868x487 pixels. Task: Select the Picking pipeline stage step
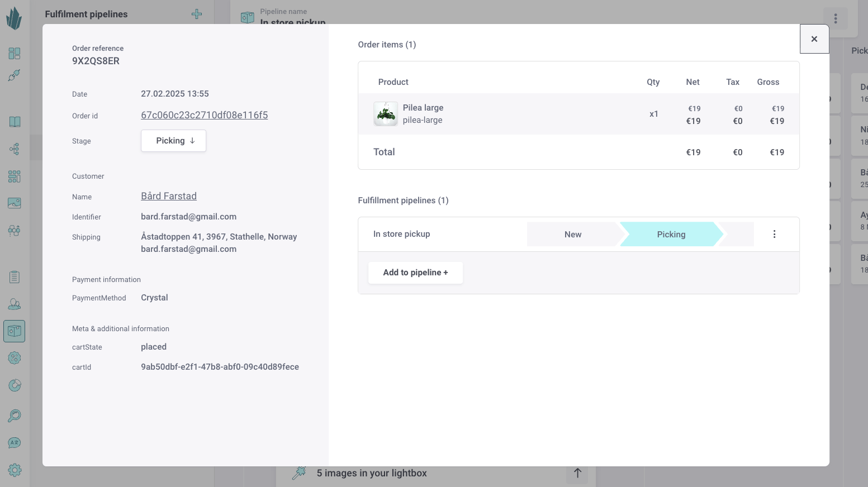671,235
